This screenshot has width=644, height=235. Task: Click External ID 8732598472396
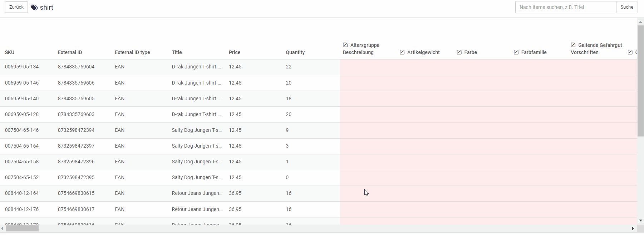point(76,162)
